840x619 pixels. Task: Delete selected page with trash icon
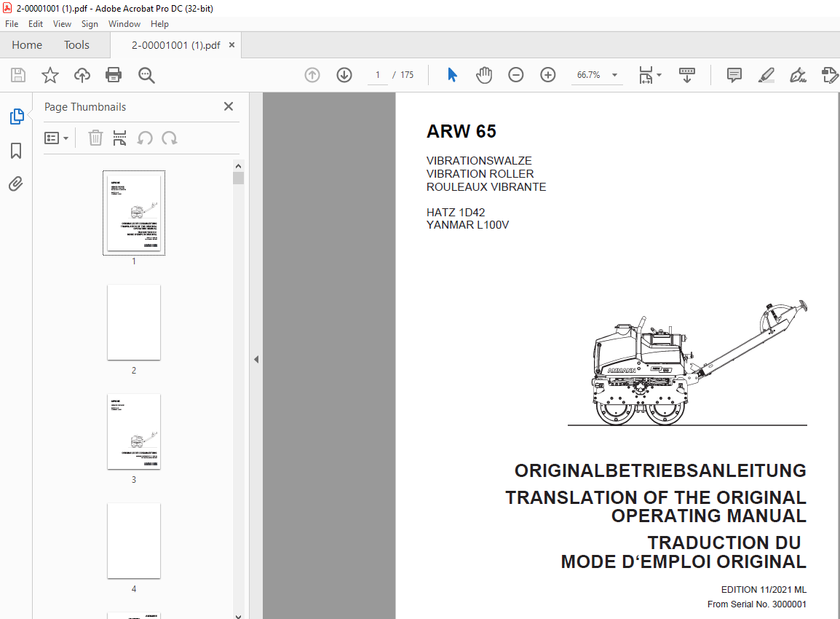pos(95,138)
